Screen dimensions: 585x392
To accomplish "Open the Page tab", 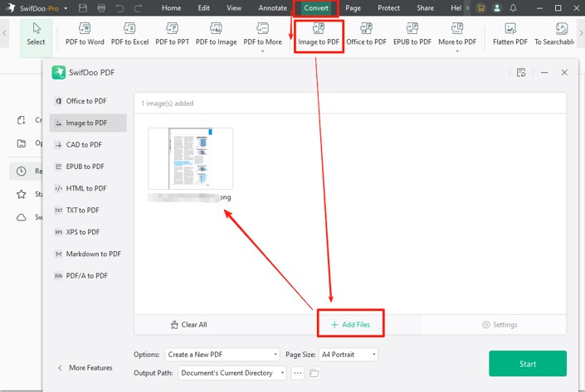I will click(353, 7).
